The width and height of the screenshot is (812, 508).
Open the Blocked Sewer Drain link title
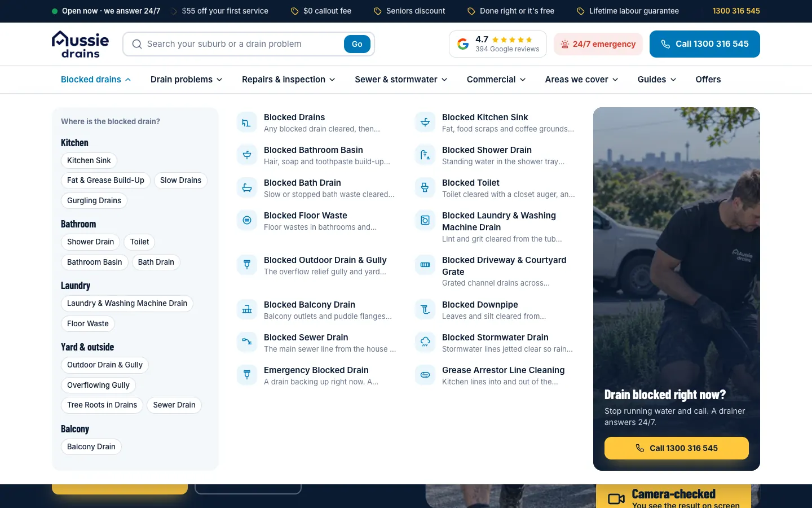coord(306,338)
